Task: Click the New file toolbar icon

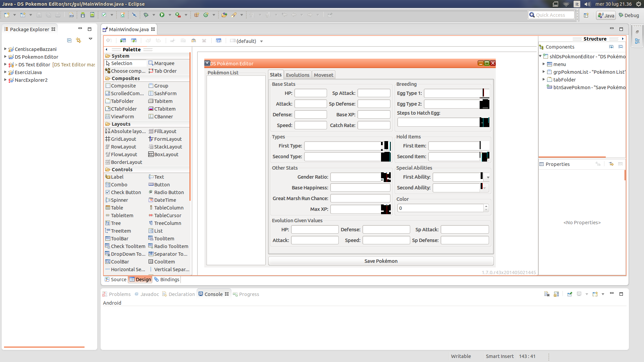Action: (7, 15)
